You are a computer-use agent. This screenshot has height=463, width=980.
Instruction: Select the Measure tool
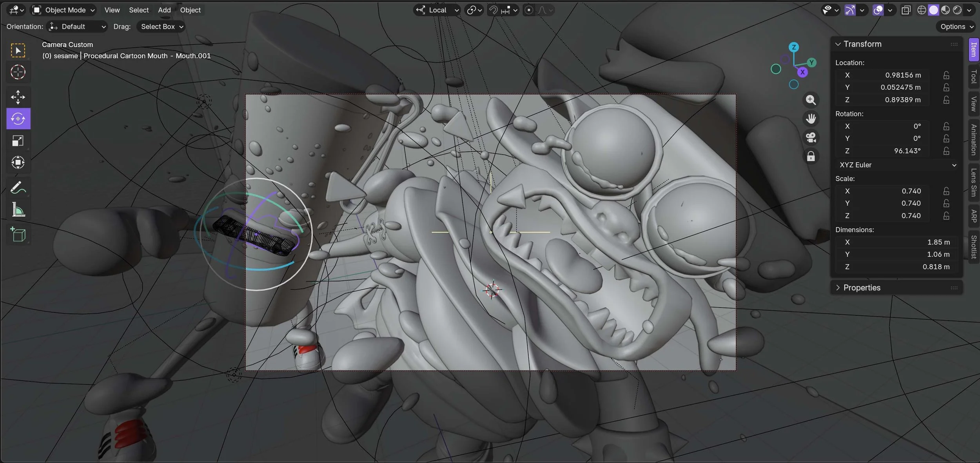18,210
